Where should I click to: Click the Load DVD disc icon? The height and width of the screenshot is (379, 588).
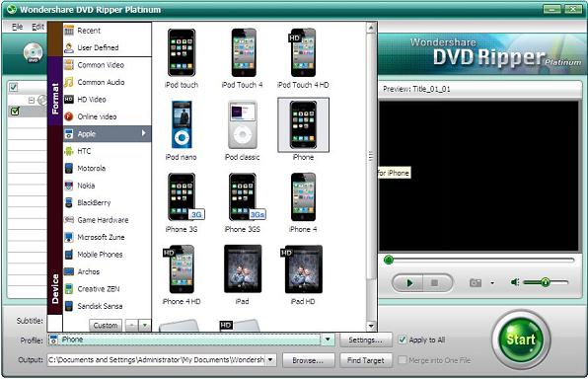pos(33,52)
